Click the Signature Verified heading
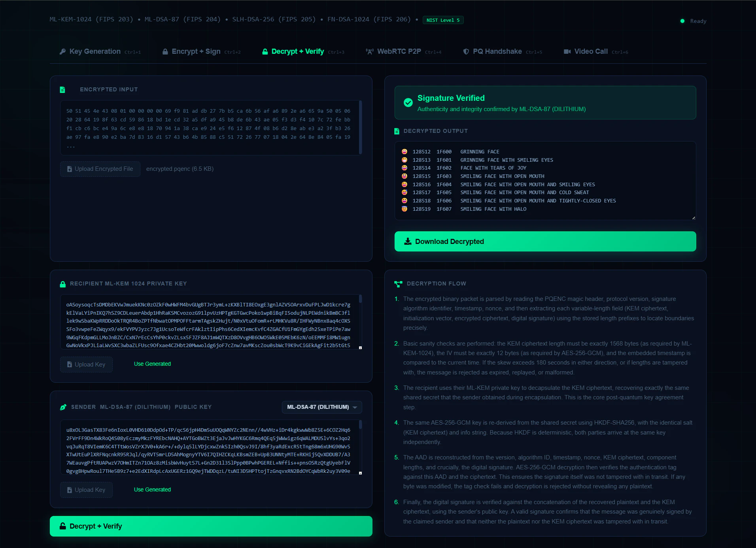 tap(451, 98)
